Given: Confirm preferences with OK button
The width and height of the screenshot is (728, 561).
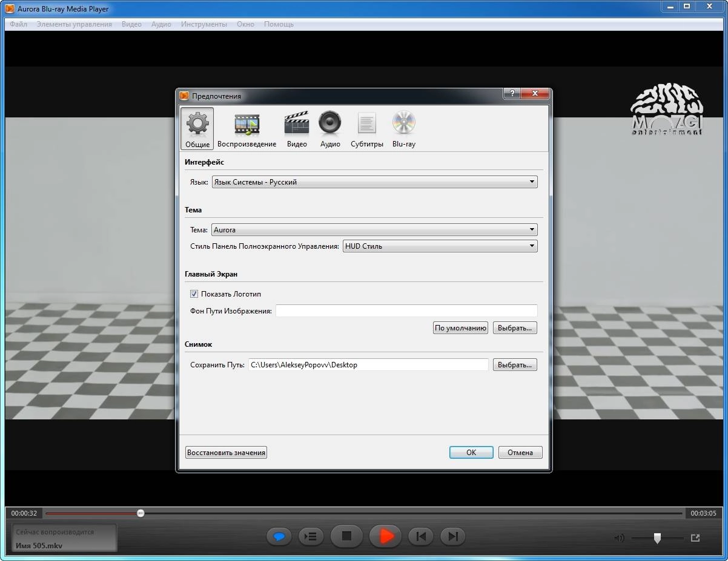Looking at the screenshot, I should point(471,453).
